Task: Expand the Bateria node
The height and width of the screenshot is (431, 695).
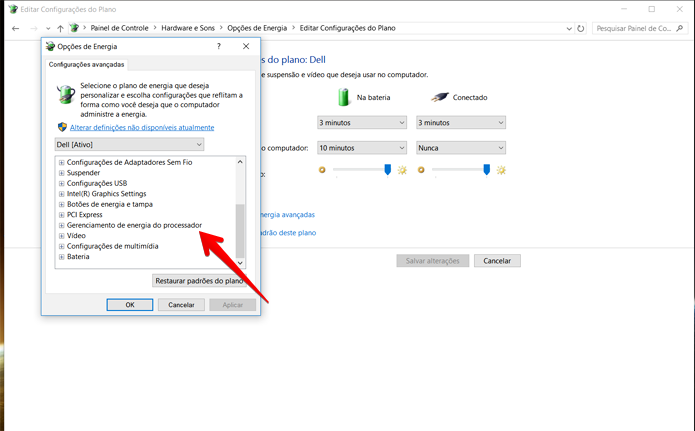Action: (62, 257)
